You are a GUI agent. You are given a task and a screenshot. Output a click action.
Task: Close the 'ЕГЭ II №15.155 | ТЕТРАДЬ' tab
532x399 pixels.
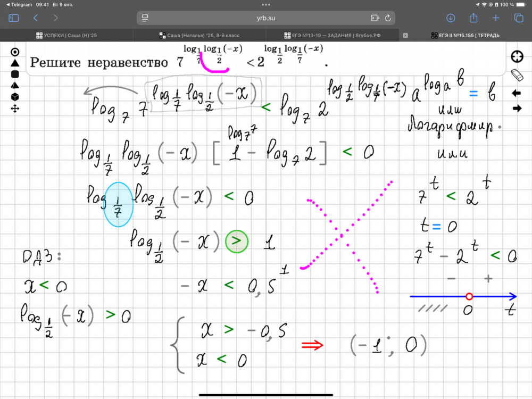pos(405,36)
